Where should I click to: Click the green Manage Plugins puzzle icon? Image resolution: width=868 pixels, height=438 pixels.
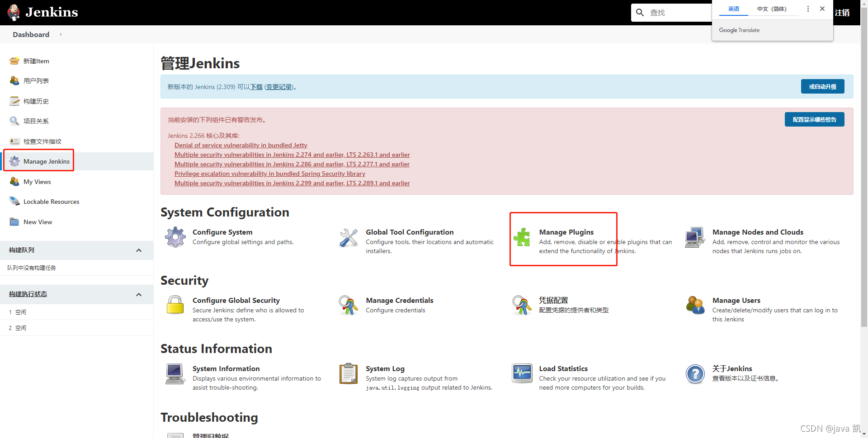(x=522, y=237)
